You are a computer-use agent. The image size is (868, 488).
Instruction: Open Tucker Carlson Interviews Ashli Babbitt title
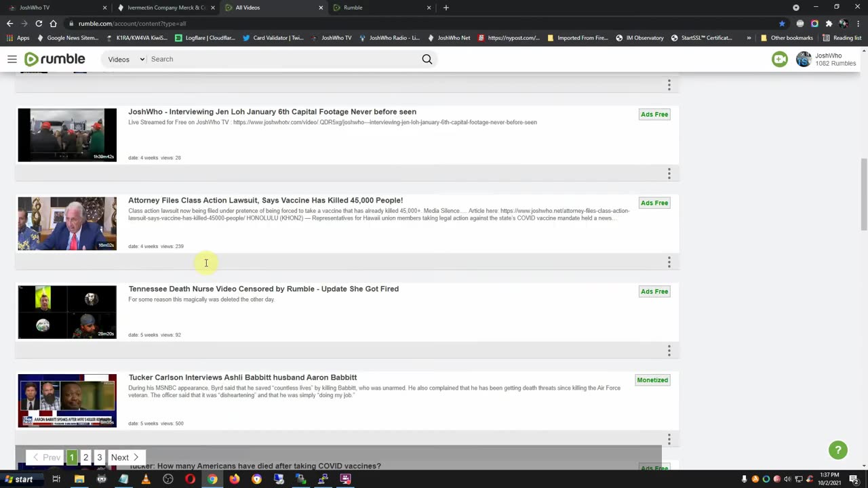point(243,378)
